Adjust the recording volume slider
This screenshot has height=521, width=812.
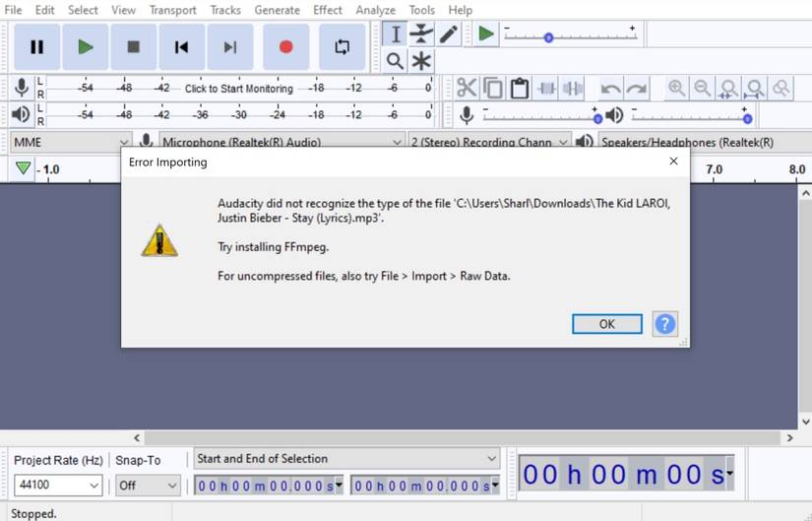click(542, 116)
